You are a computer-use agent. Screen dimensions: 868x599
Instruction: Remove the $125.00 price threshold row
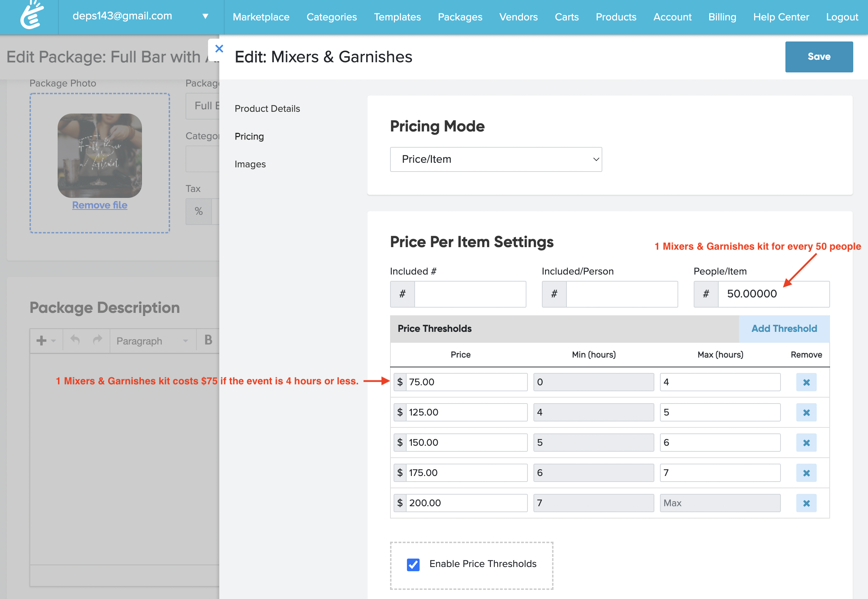[806, 412]
